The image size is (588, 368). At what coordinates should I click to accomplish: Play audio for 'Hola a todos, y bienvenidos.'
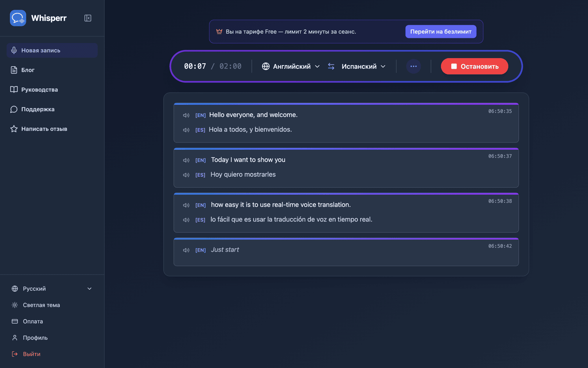coord(186,130)
